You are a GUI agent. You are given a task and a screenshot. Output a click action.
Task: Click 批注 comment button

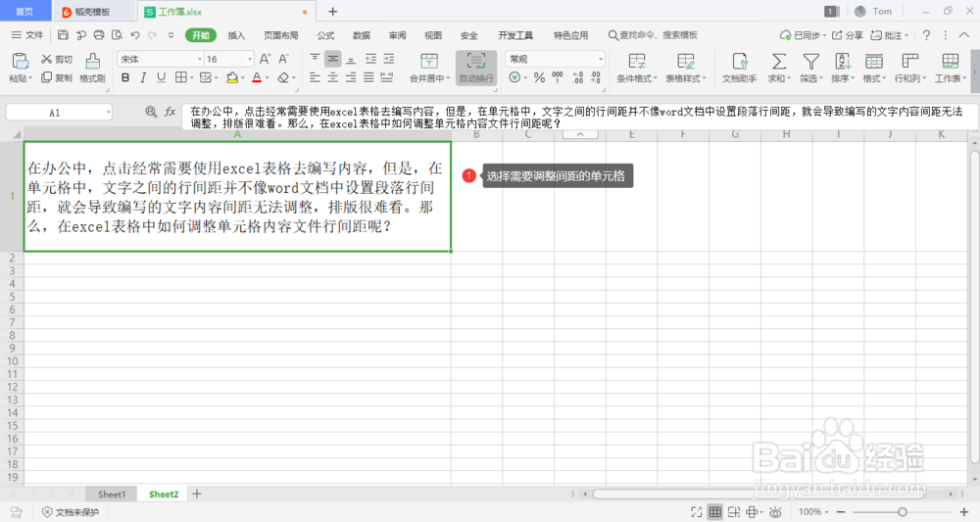[x=890, y=35]
